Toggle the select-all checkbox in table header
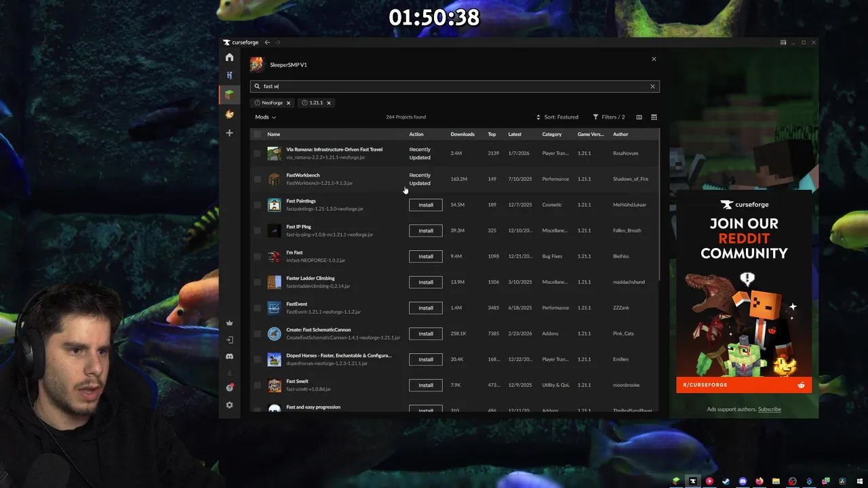Viewport: 868px width, 488px height. click(x=257, y=134)
